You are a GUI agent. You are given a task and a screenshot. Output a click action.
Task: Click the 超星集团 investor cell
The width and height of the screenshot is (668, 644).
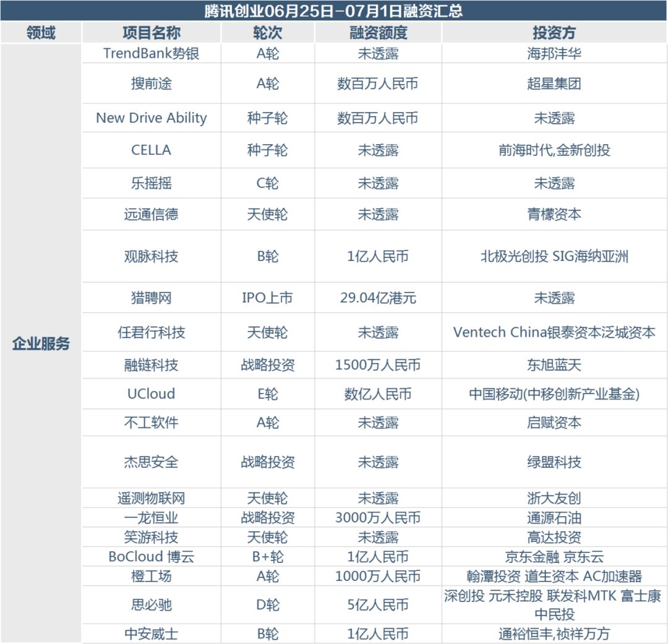click(x=554, y=84)
